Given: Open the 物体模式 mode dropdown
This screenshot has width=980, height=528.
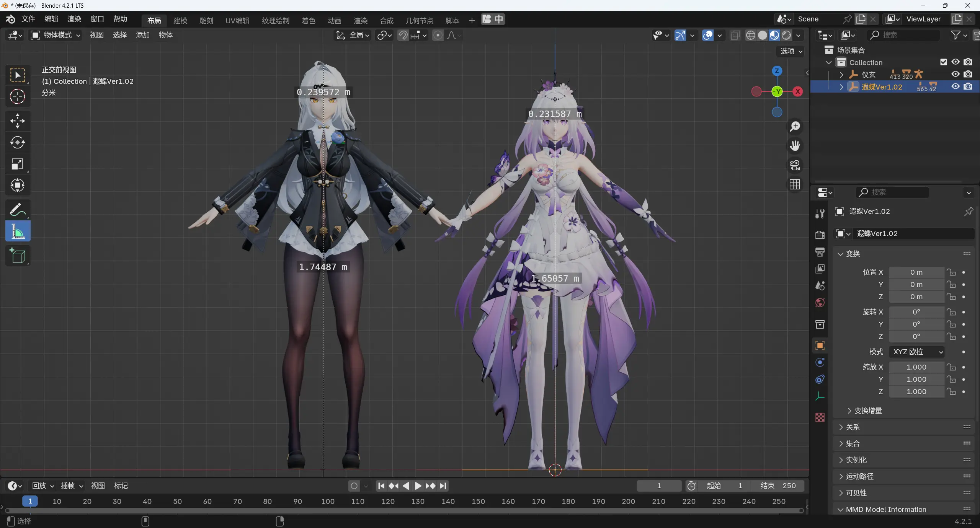Looking at the screenshot, I should pos(56,35).
